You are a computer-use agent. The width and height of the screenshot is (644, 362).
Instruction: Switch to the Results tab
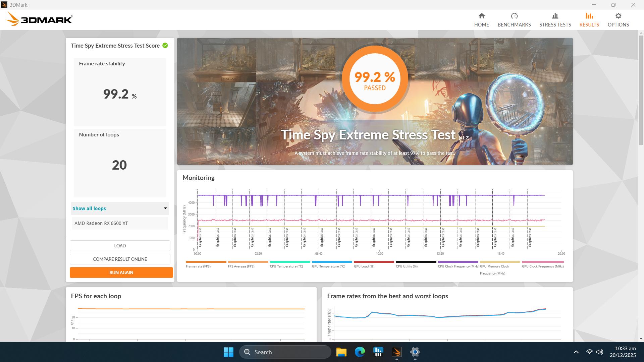click(x=589, y=20)
